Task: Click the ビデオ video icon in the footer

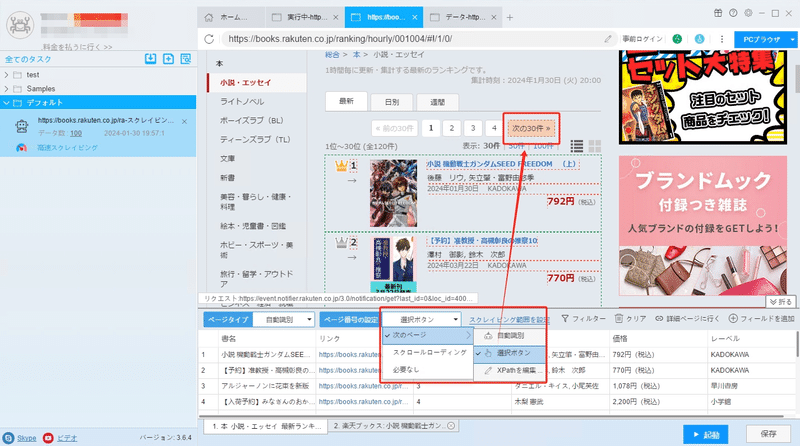Action: [x=48, y=438]
